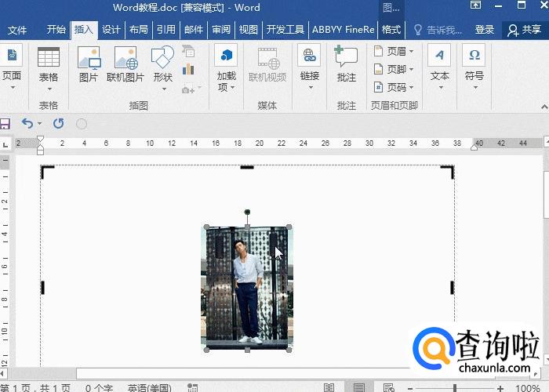The image size is (549, 392).
Task: Select the inserted photo of the man
Action: click(247, 289)
